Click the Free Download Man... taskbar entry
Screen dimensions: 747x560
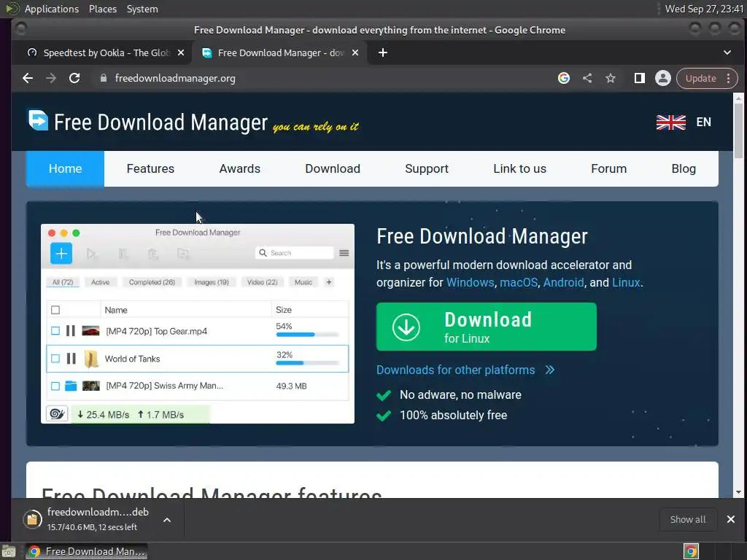click(87, 551)
